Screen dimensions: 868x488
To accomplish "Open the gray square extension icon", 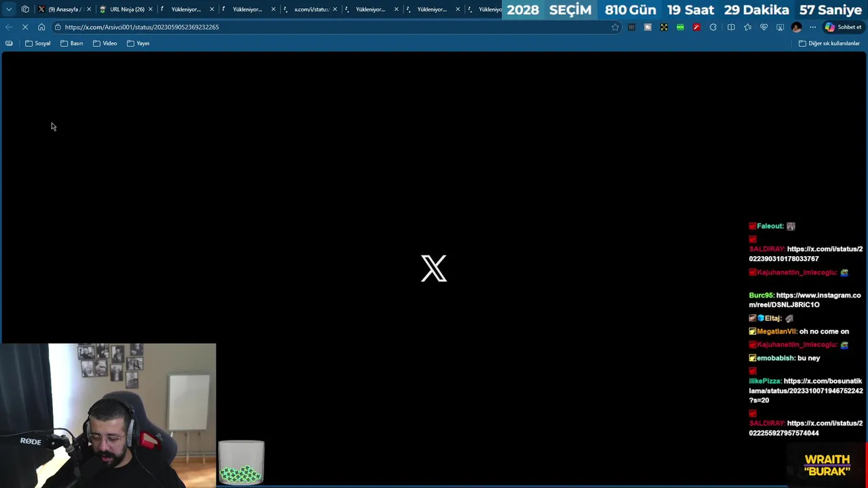I will pyautogui.click(x=648, y=27).
